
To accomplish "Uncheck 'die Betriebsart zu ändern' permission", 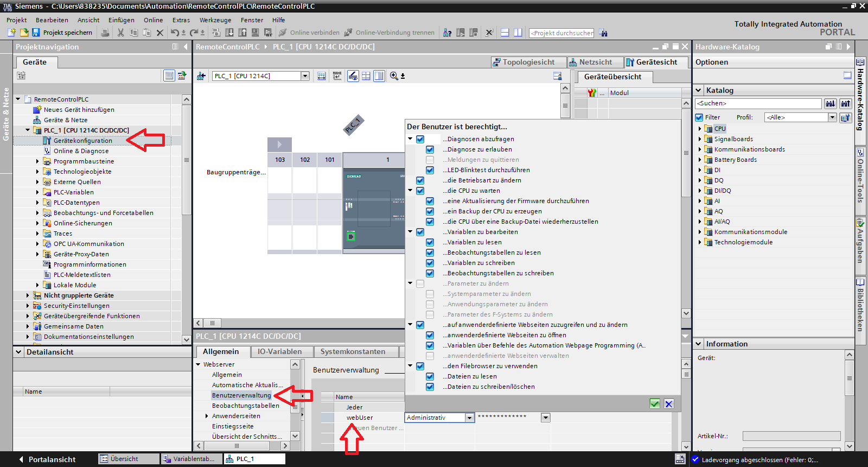I will click(420, 180).
